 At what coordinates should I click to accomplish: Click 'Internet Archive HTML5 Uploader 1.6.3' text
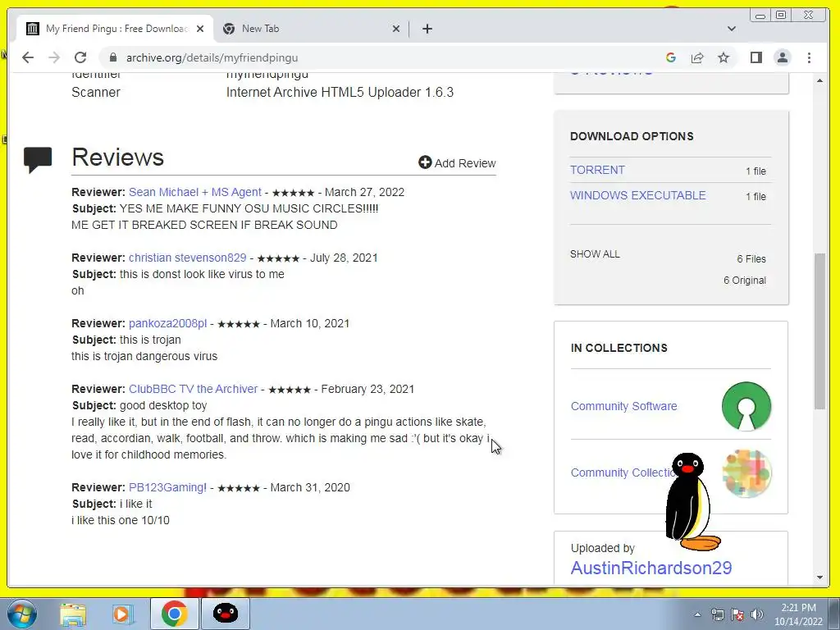340,92
